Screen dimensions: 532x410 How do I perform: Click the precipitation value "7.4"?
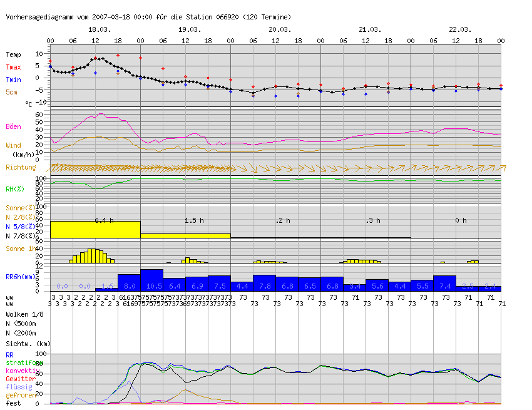(445, 286)
